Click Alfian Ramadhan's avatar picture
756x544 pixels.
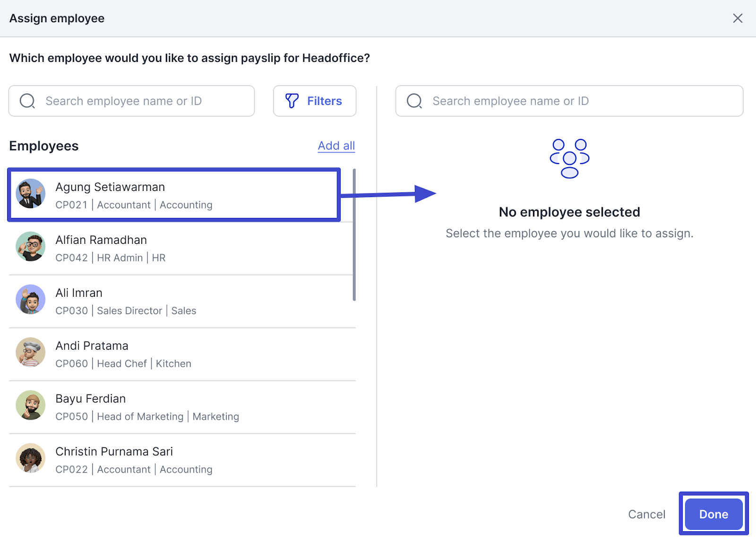click(31, 247)
